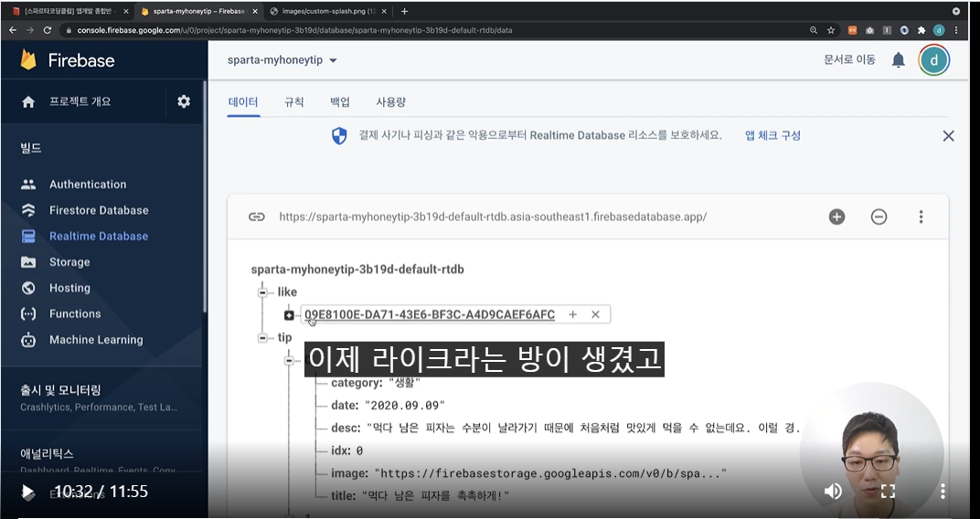Open Functions section
This screenshot has height=519, width=980.
pyautogui.click(x=75, y=313)
